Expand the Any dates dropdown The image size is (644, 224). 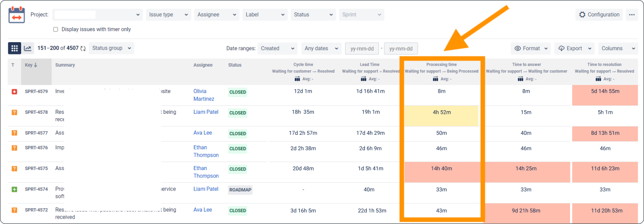click(321, 48)
